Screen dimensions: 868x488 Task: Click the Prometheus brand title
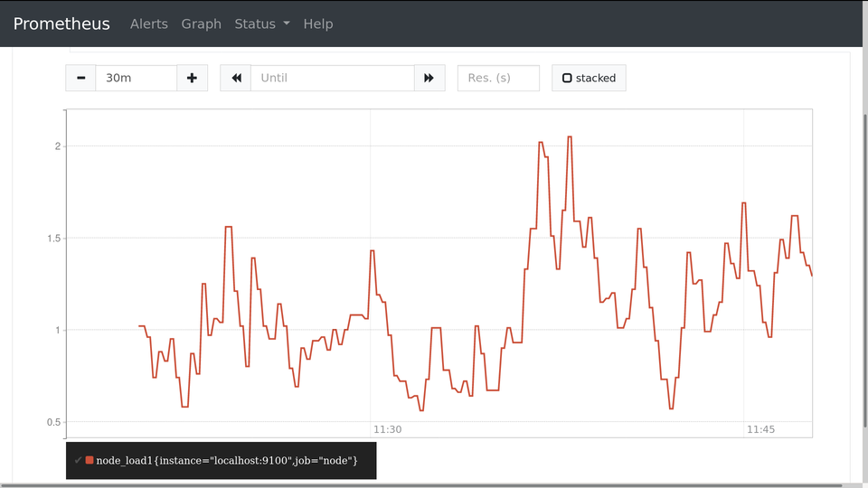[61, 23]
